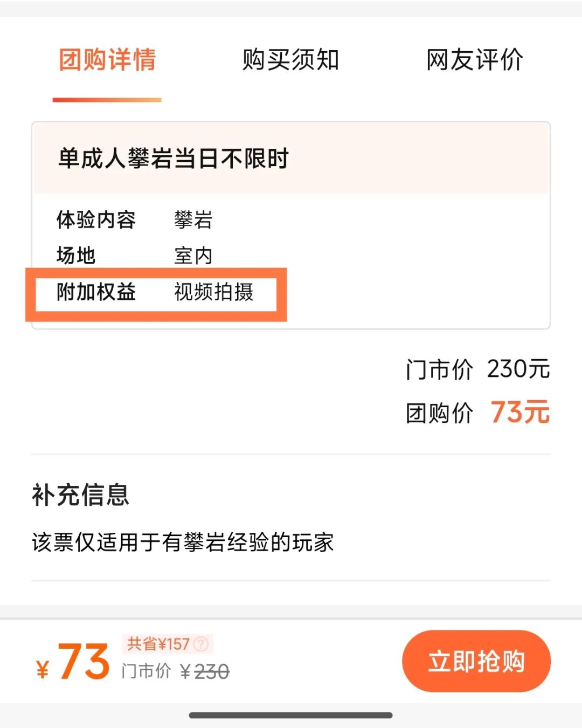The height and width of the screenshot is (728, 582).
Task: Click the 攀岩 experience value
Action: tap(193, 219)
